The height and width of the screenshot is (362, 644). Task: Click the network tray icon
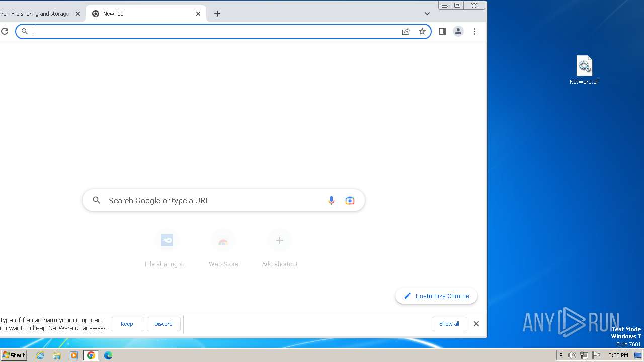(x=584, y=355)
